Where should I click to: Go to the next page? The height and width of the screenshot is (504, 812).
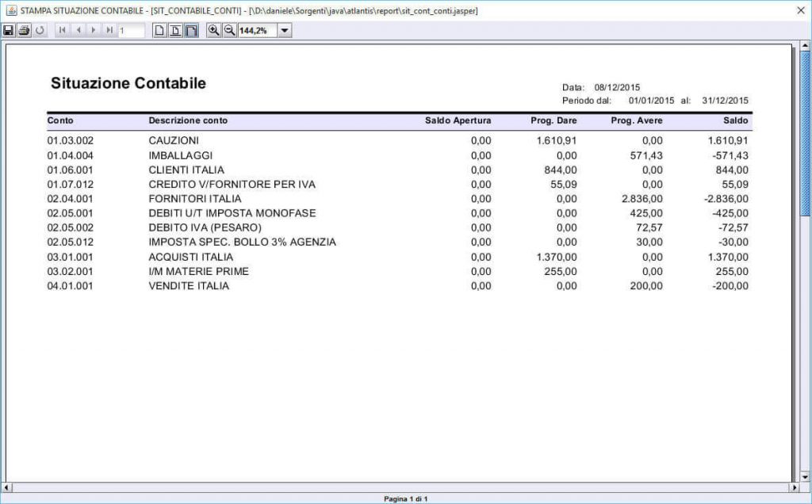click(x=94, y=30)
